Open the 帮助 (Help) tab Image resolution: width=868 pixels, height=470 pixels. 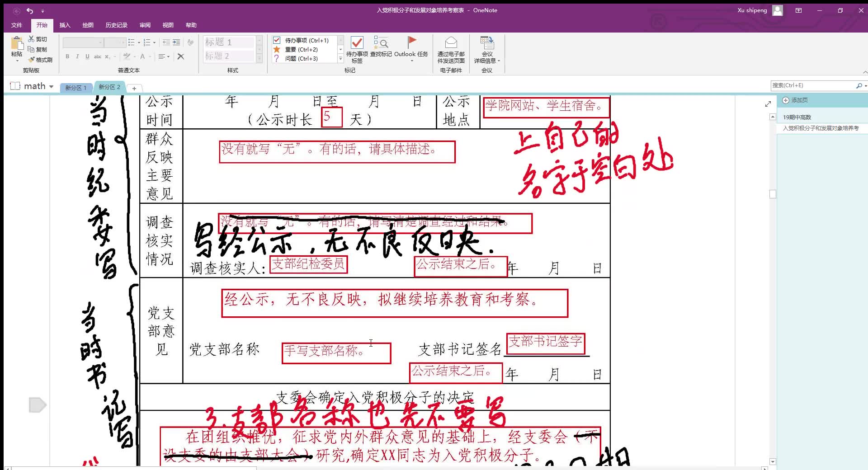(x=191, y=25)
